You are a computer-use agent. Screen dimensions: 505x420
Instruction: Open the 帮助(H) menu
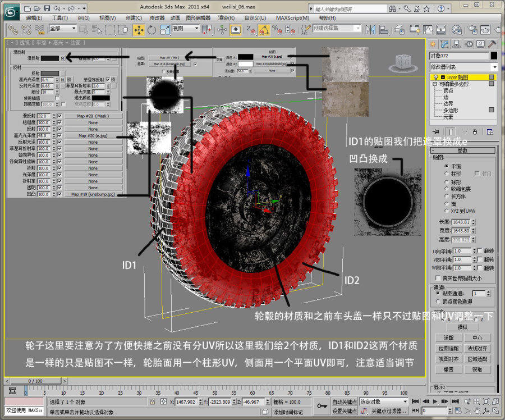[327, 18]
